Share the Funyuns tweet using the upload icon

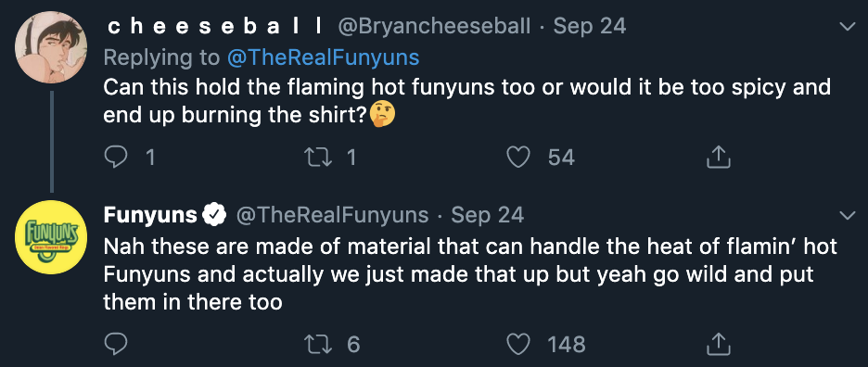719,343
